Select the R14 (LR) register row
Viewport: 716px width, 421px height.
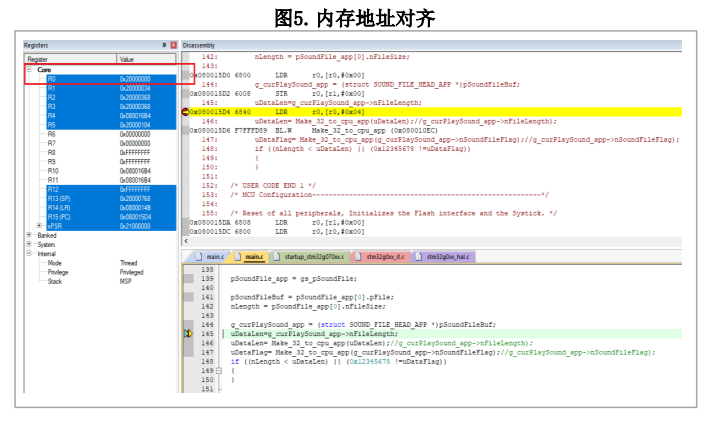pyautogui.click(x=111, y=208)
